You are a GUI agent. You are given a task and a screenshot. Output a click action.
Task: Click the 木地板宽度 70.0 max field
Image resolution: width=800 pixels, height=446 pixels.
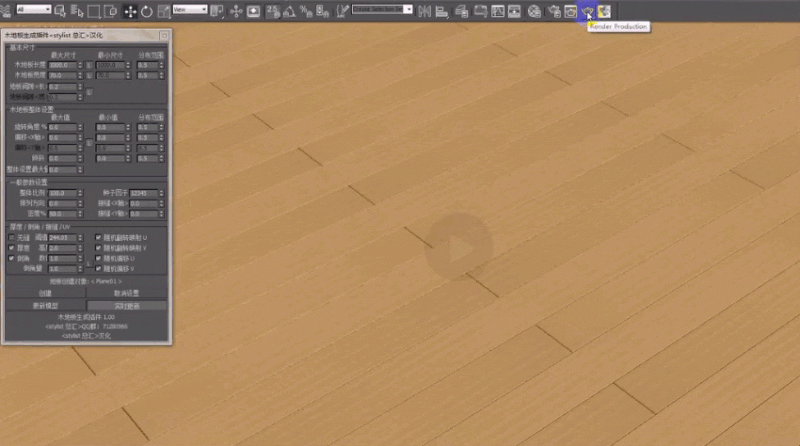click(62, 76)
